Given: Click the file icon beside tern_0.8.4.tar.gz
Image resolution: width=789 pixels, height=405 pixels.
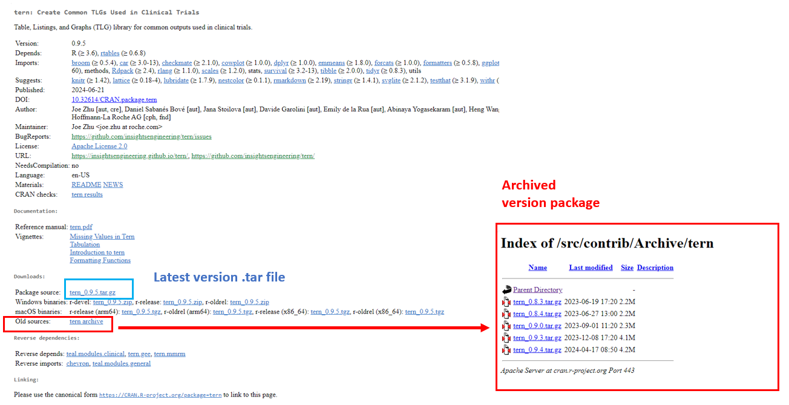Looking at the screenshot, I should 506,314.
